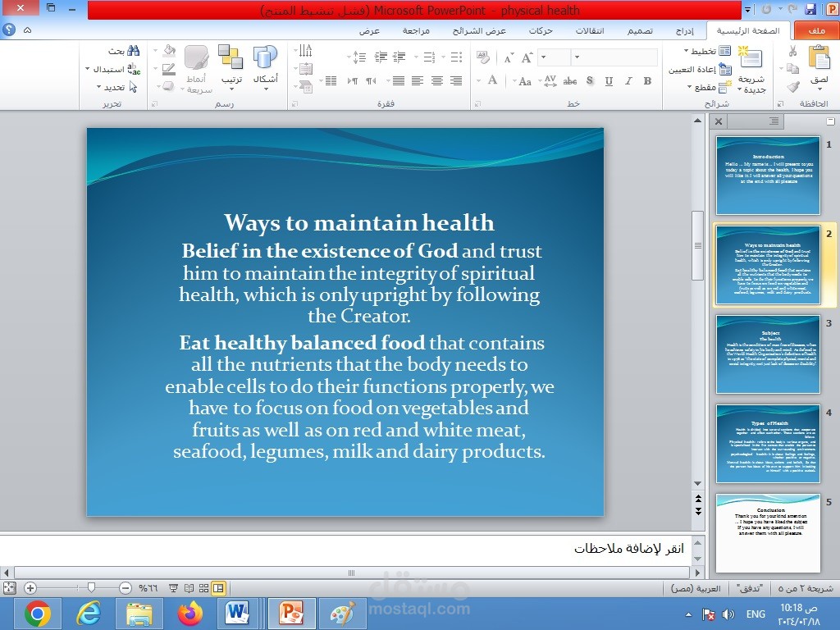This screenshot has width=840, height=630.
Task: Expand the Layout (تخطيط) dropdown
Action: coord(687,51)
